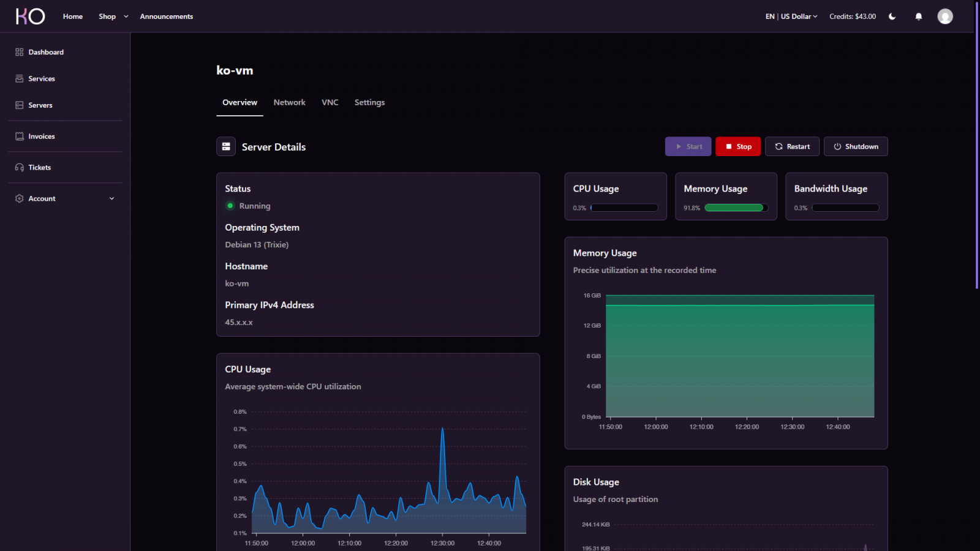Click the Shutdown button
Viewport: 980px width, 551px height.
855,147
